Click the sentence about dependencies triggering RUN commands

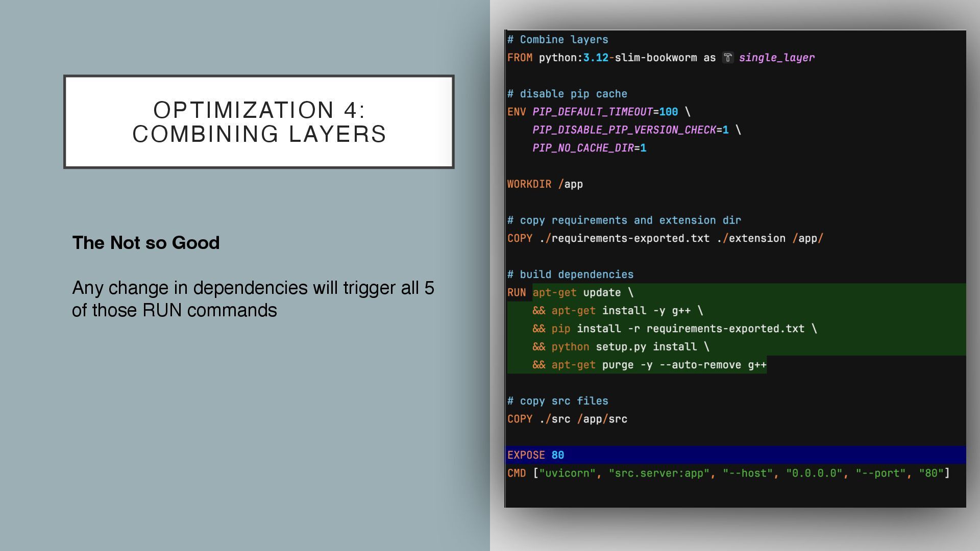point(253,299)
